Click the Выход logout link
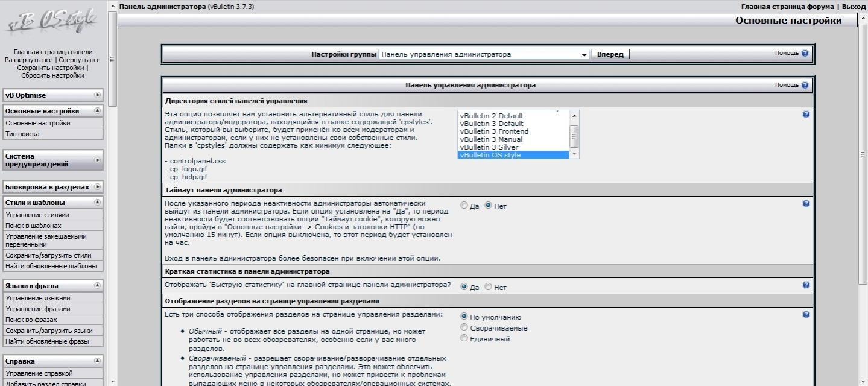Screen dimensions: 868x386 point(854,7)
